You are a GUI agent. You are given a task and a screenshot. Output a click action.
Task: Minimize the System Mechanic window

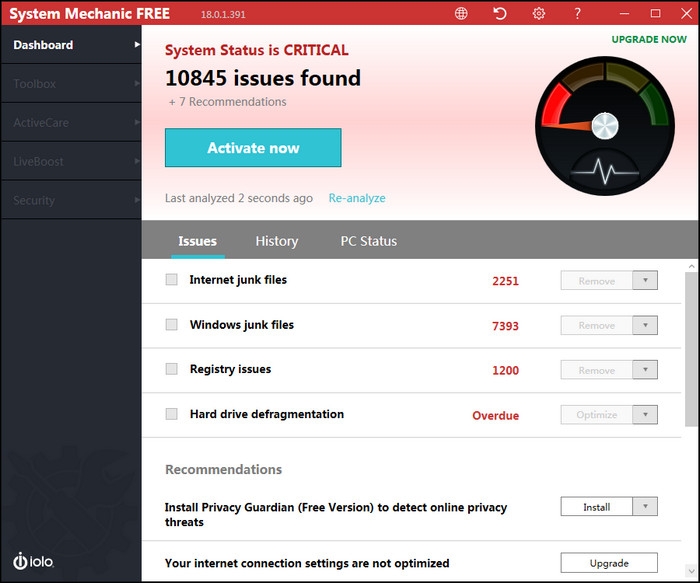[x=624, y=14]
